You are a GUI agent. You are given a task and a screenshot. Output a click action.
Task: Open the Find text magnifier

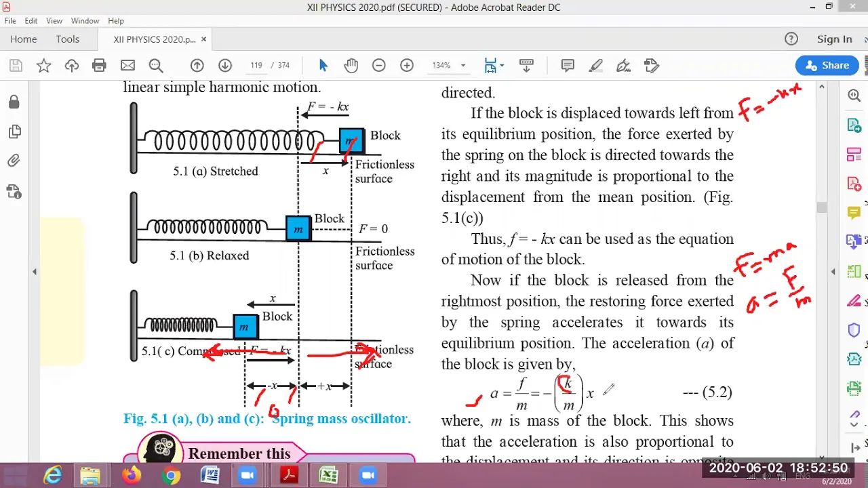(156, 66)
